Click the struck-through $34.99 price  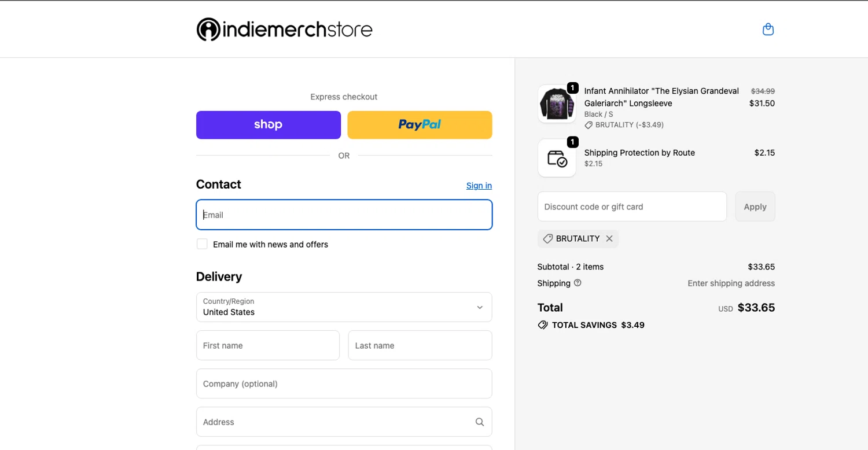(763, 91)
